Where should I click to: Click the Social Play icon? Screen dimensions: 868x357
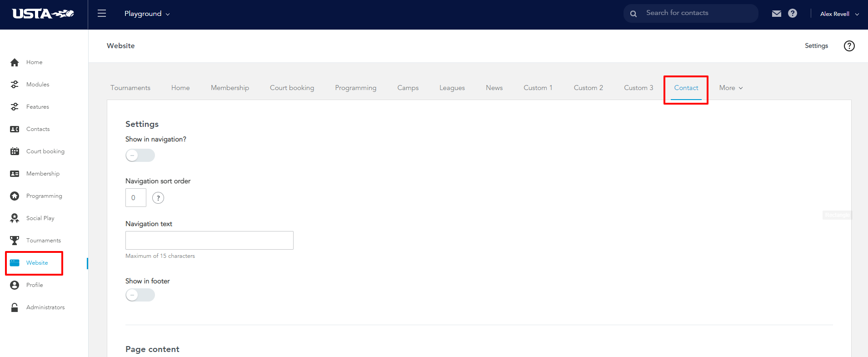[x=15, y=218]
